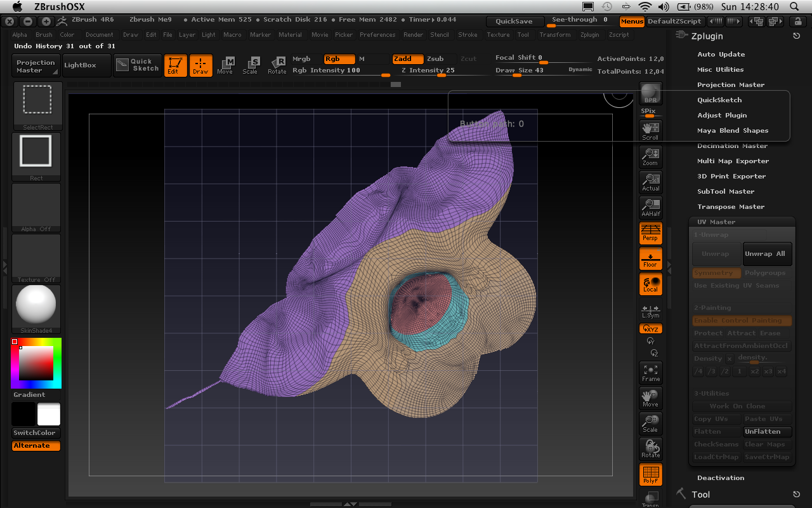The height and width of the screenshot is (508, 812).
Task: Toggle Local transformations button
Action: (x=650, y=284)
